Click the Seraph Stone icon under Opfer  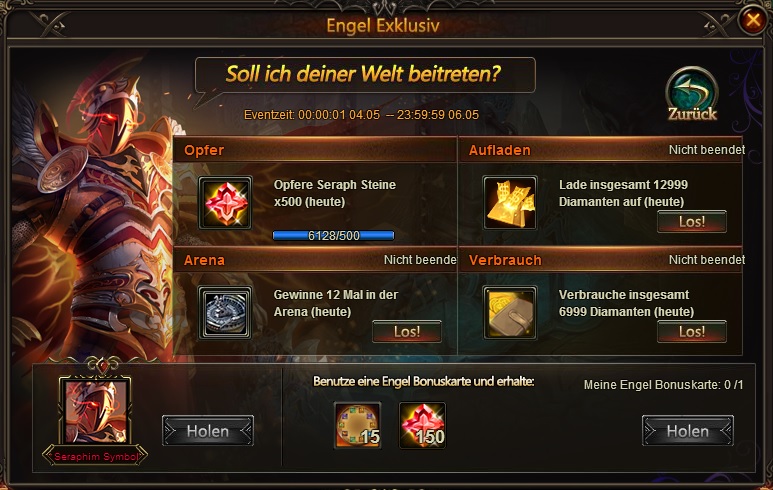(x=225, y=203)
